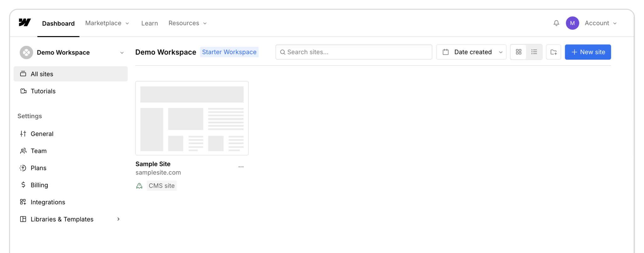Click the All sites icon

pyautogui.click(x=23, y=74)
